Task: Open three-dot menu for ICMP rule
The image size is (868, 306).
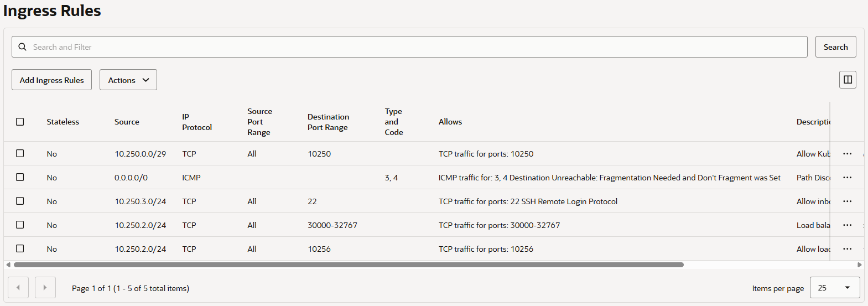Action: pyautogui.click(x=847, y=178)
